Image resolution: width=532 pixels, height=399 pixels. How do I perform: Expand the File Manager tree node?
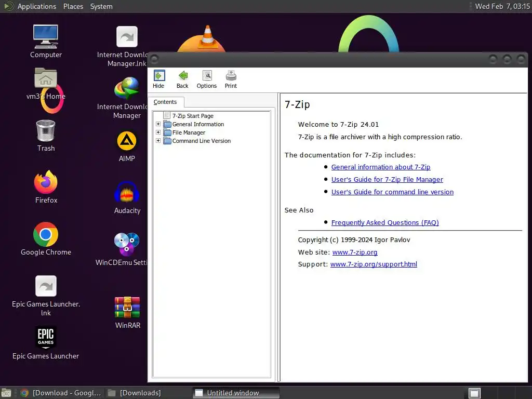(158, 132)
